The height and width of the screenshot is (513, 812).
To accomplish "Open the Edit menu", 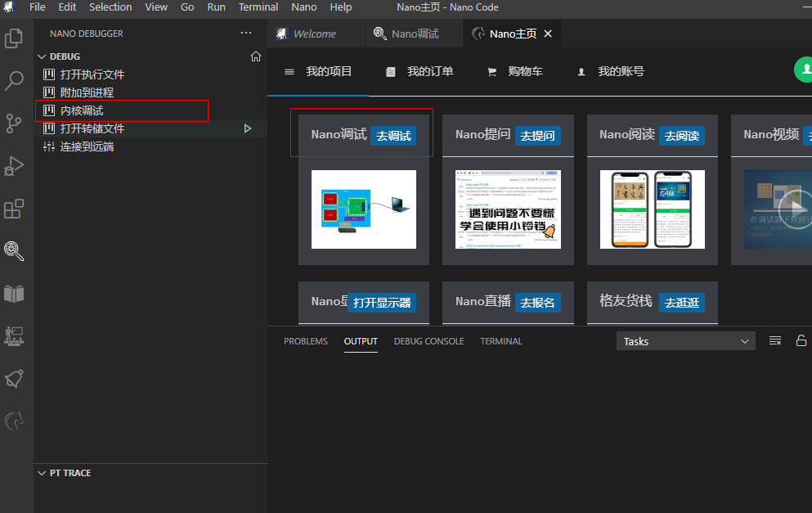I will pyautogui.click(x=67, y=7).
